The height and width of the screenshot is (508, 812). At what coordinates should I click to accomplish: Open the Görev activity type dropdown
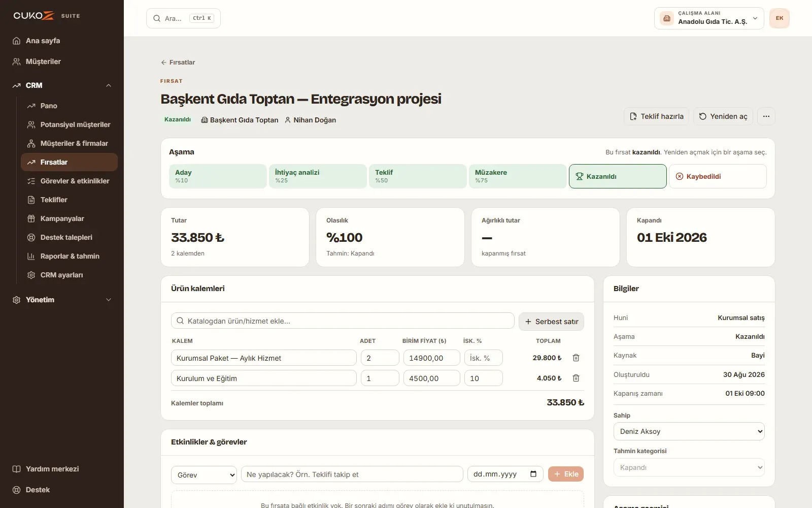(204, 475)
